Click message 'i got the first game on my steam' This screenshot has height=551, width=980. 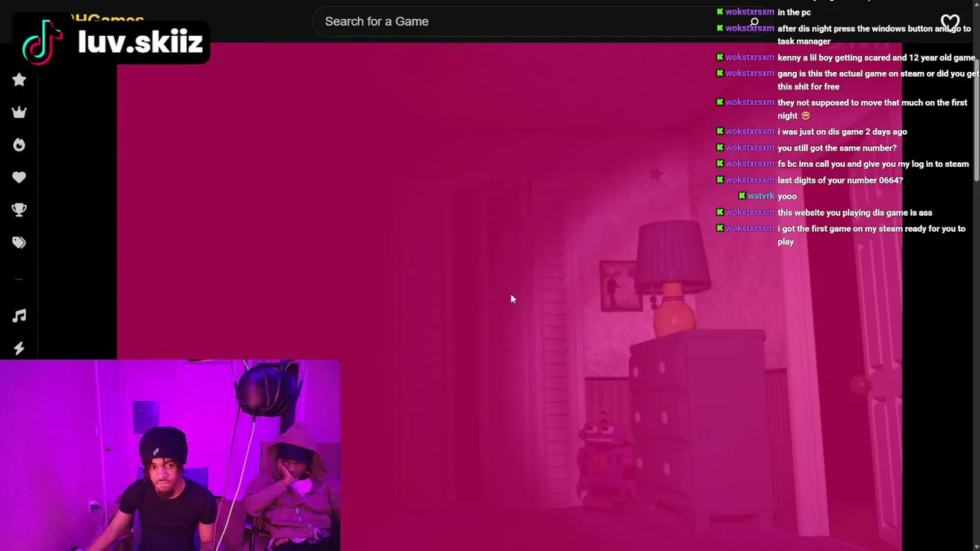[x=871, y=235]
